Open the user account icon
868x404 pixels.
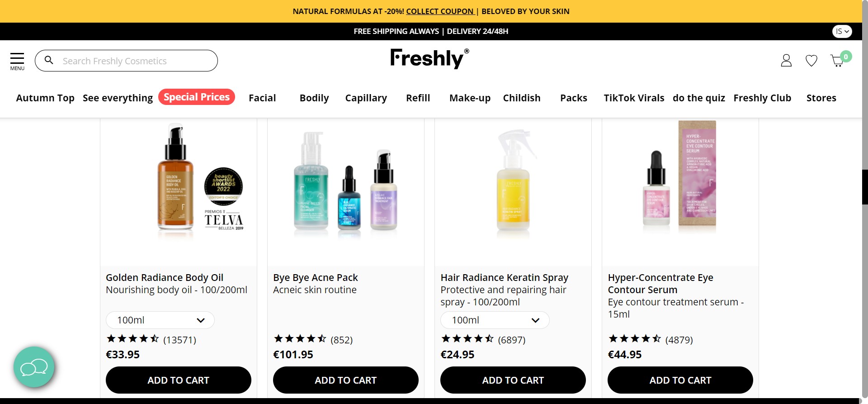tap(786, 61)
